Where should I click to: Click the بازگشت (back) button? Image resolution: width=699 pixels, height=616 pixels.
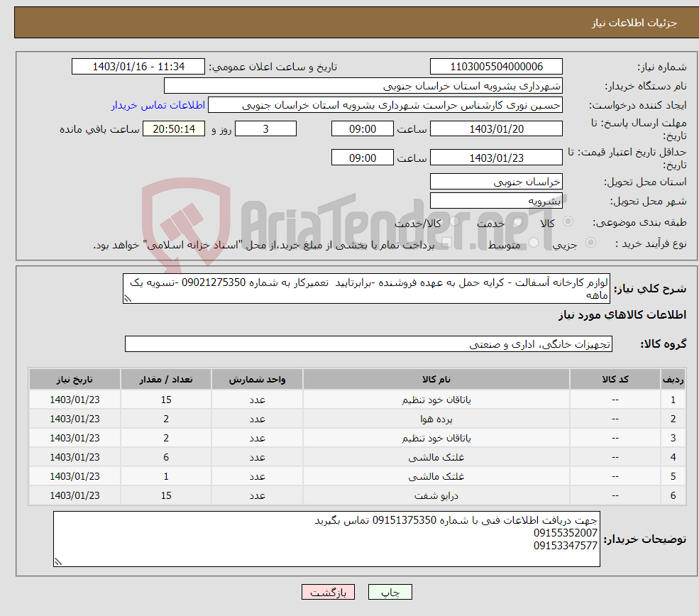328,592
